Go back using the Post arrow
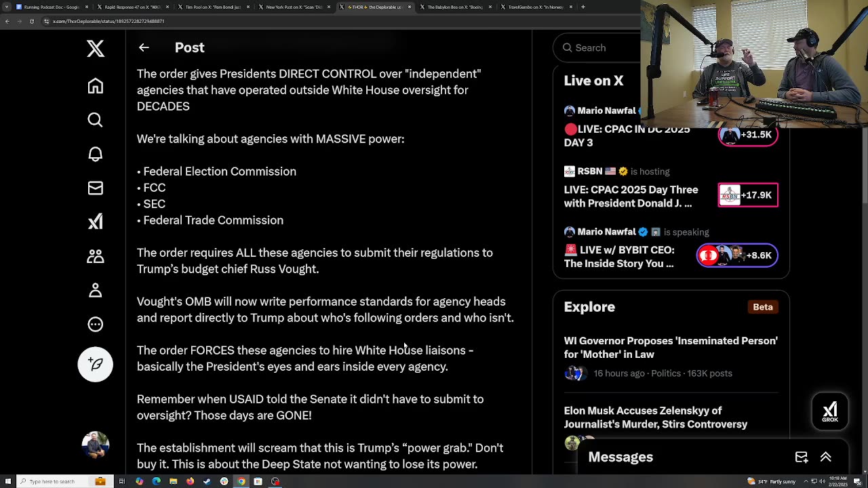 pos(144,47)
